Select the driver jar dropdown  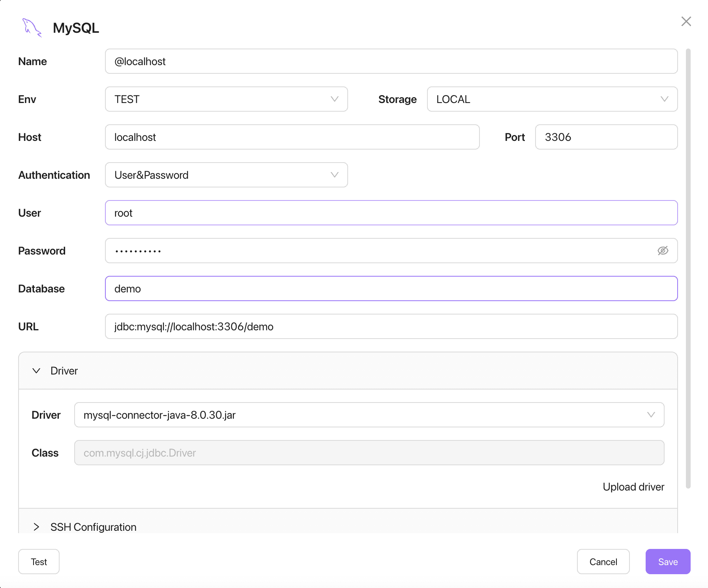tap(369, 415)
